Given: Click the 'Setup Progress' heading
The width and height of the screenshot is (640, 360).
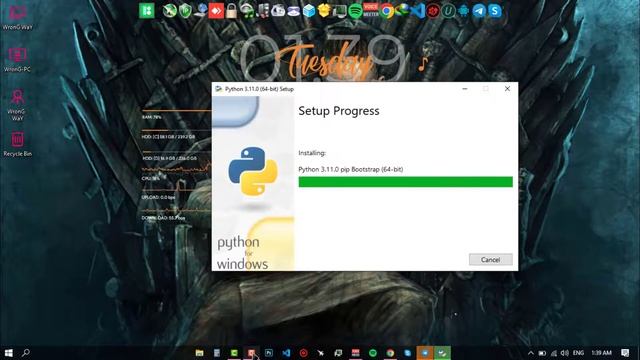Looking at the screenshot, I should pyautogui.click(x=339, y=111).
